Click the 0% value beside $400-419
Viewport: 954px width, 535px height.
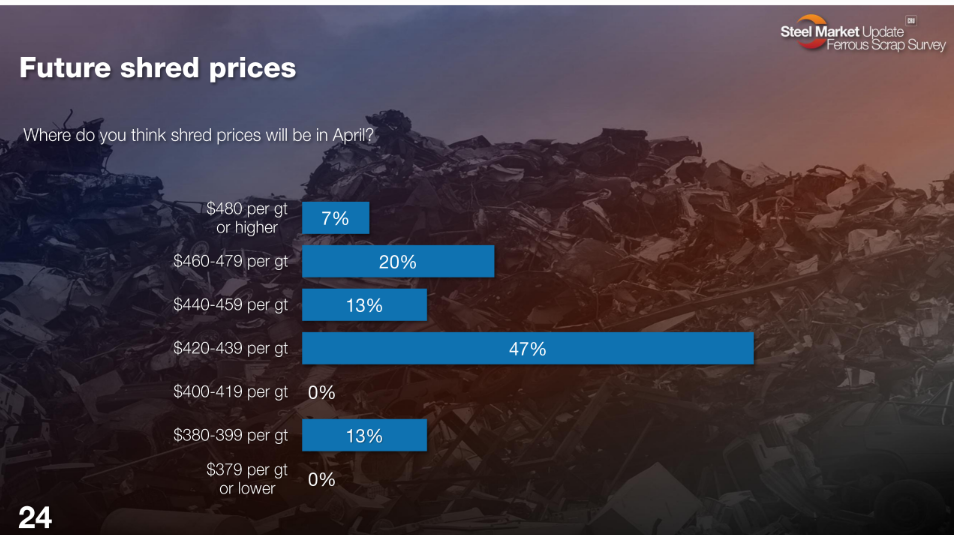(321, 393)
